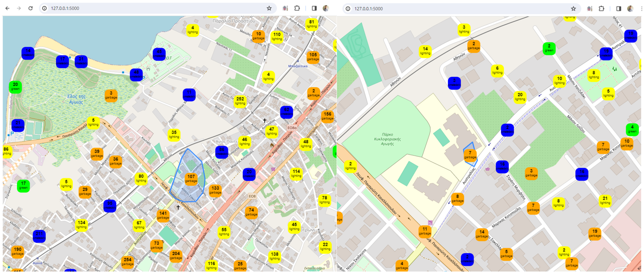Click the 252 lighting cluster marker
Image resolution: width=644 pixels, height=274 pixels.
point(240,101)
